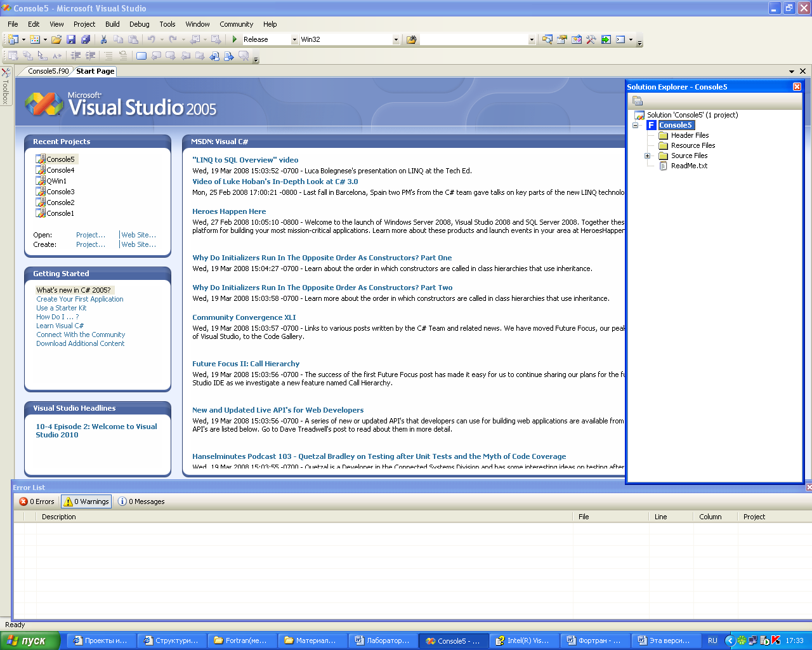The height and width of the screenshot is (650, 812).
Task: Click inside the Find combo box field
Action: point(475,39)
